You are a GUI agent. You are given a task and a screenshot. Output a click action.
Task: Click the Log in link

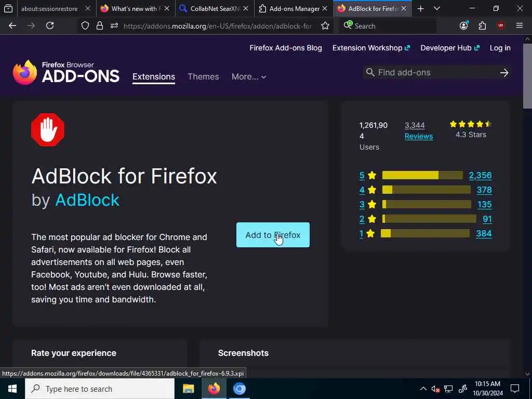coord(500,48)
